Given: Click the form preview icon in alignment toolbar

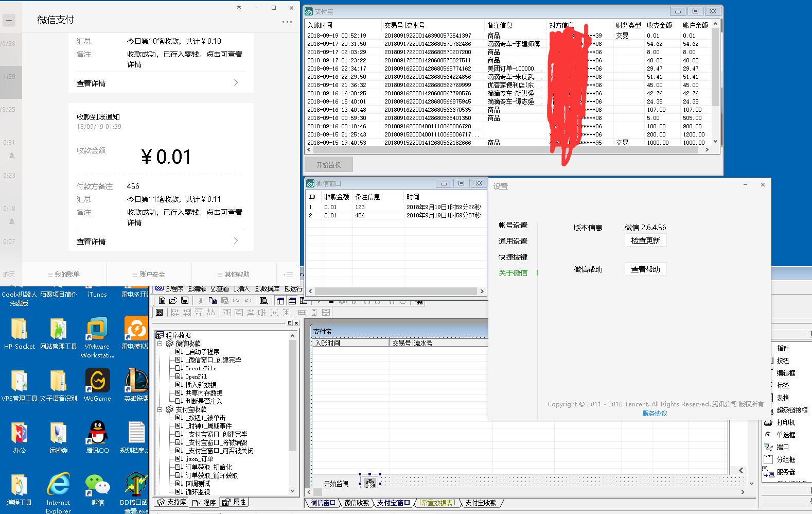Looking at the screenshot, I should point(160,312).
